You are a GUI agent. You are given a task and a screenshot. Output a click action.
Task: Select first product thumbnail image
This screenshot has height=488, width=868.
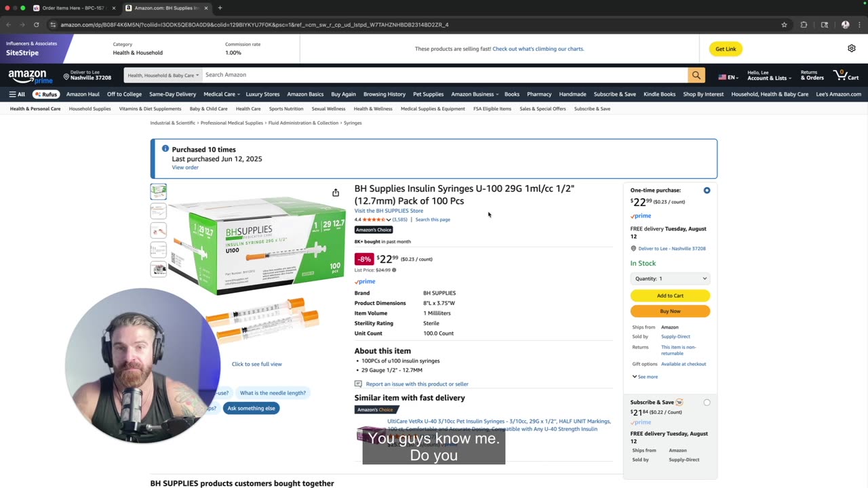point(158,191)
